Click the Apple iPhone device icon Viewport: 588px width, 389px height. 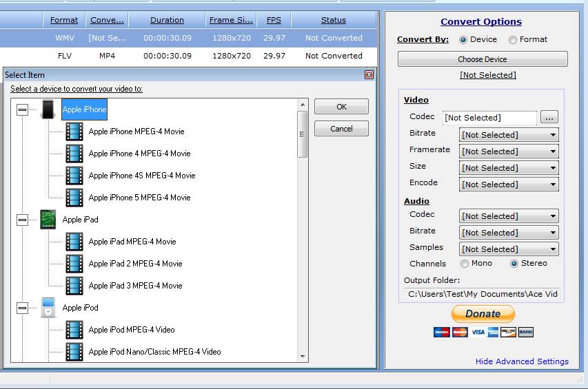click(48, 109)
